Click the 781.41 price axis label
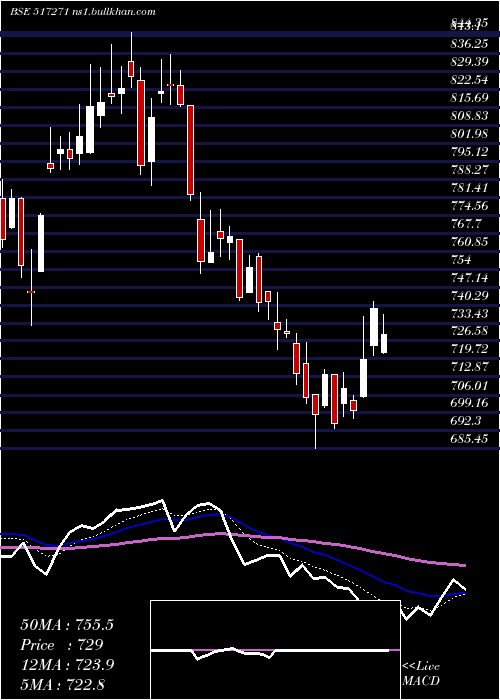The image size is (500, 700). tap(469, 188)
